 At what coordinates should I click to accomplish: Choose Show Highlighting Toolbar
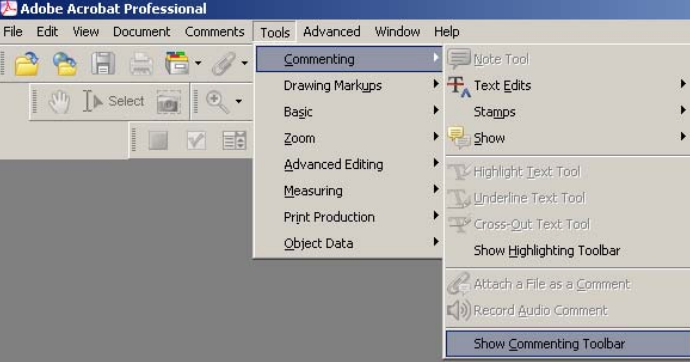click(568, 250)
